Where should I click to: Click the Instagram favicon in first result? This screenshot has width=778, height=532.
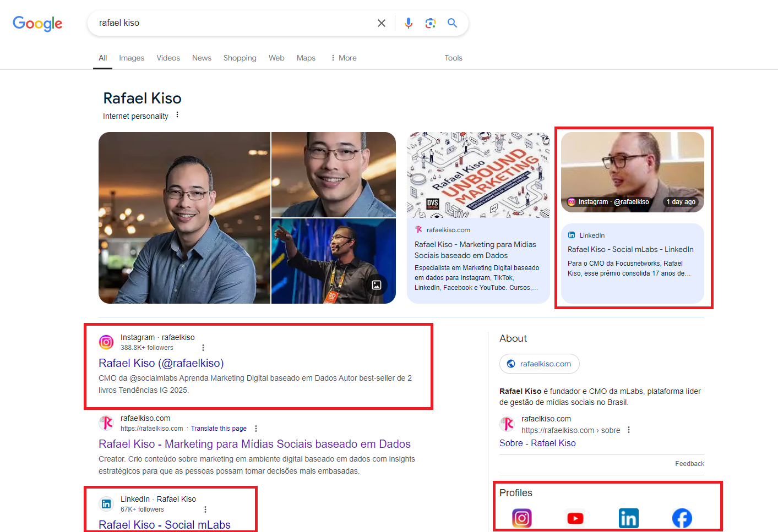pos(106,342)
